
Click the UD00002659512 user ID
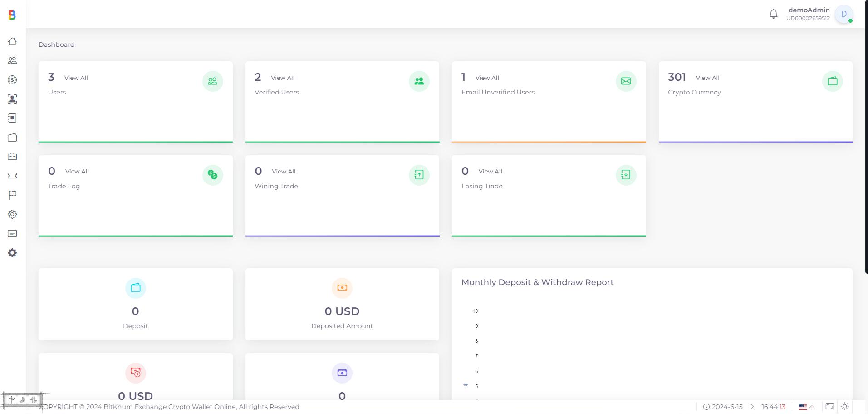808,19
